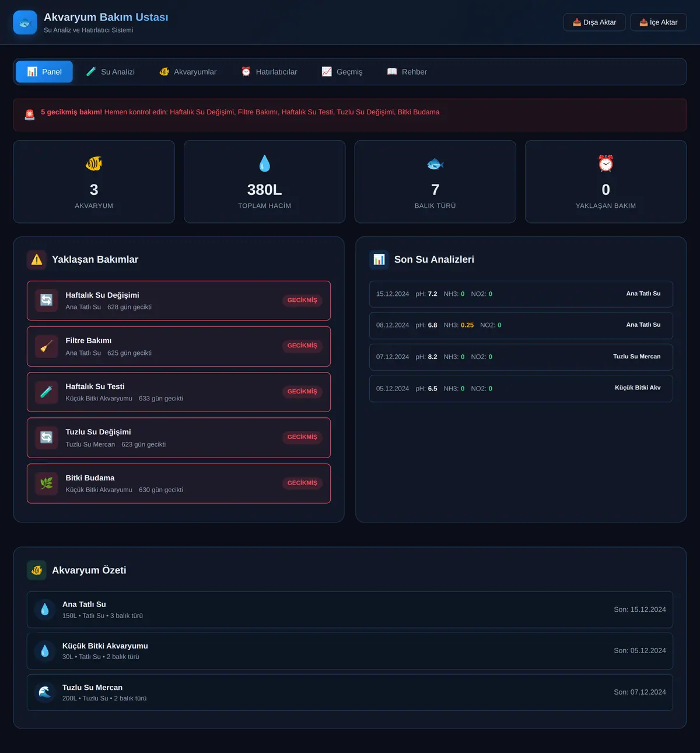This screenshot has width=700, height=753.
Task: Click the wave icon beside Tuzlu Su Mercan
Action: click(45, 692)
